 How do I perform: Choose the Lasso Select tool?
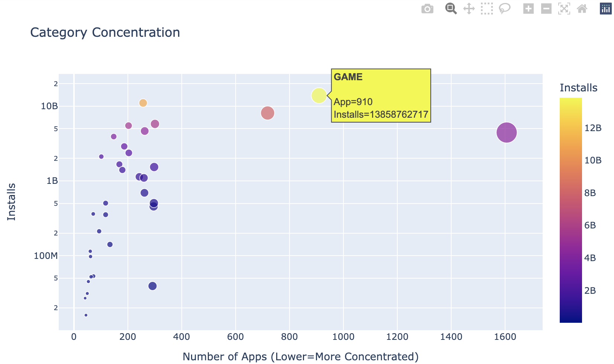click(x=505, y=9)
